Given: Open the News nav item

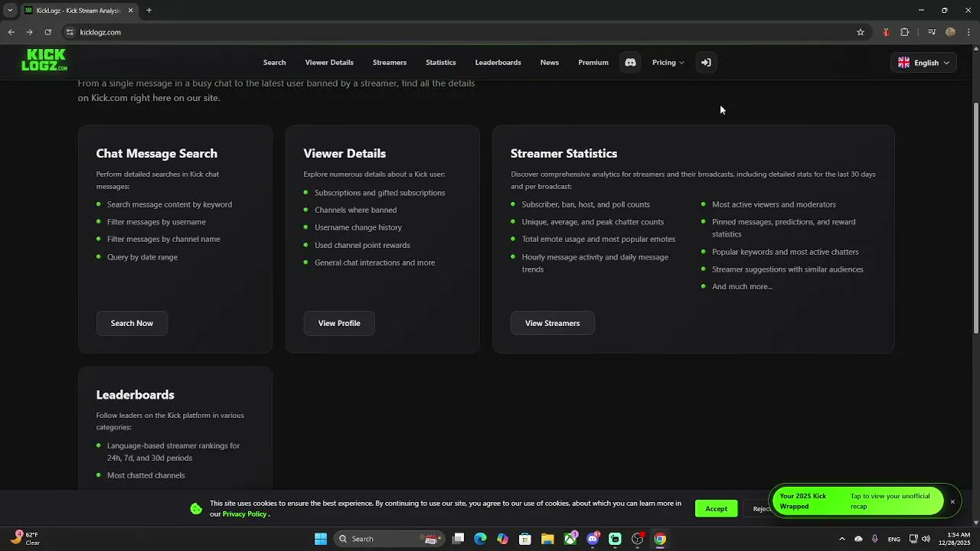Looking at the screenshot, I should tap(549, 63).
